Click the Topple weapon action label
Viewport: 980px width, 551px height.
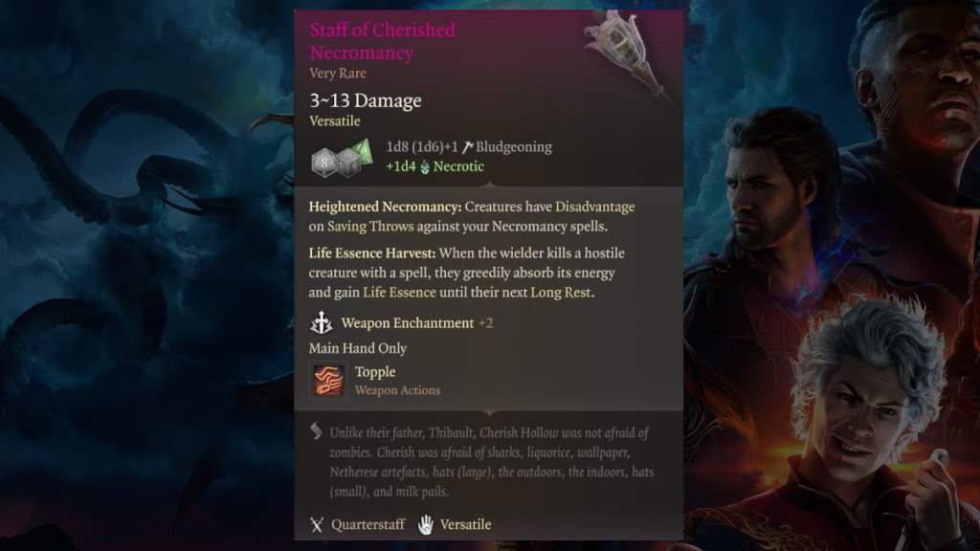[x=375, y=372]
